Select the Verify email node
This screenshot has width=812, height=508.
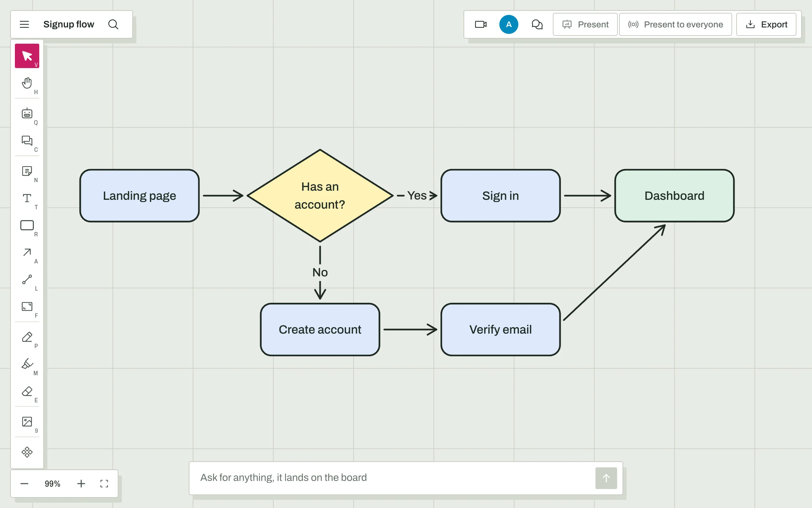coord(500,330)
